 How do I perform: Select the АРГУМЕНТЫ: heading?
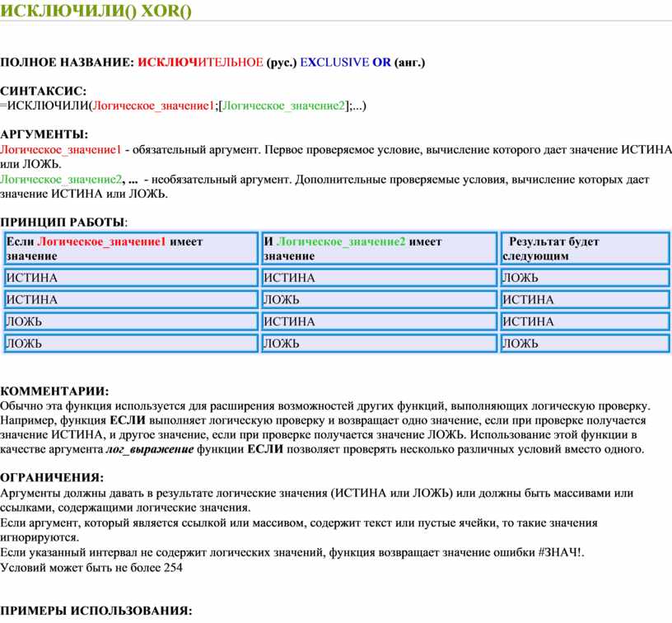43,134
